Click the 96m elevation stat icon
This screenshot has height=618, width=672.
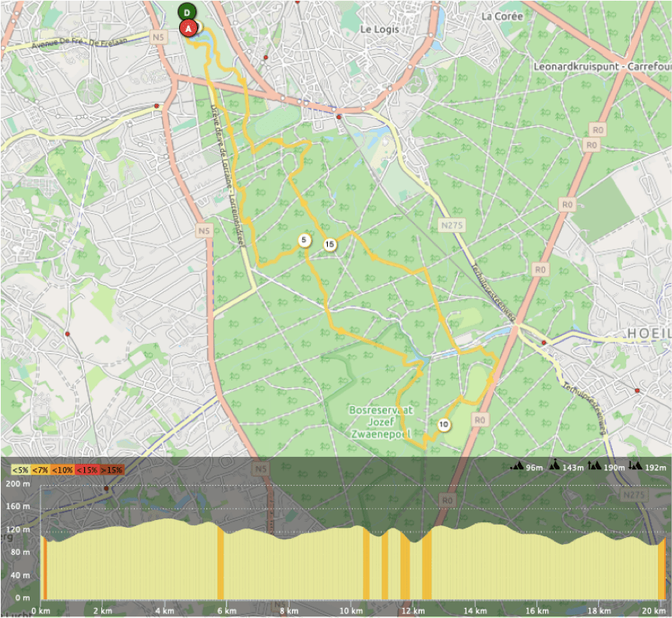(x=517, y=466)
